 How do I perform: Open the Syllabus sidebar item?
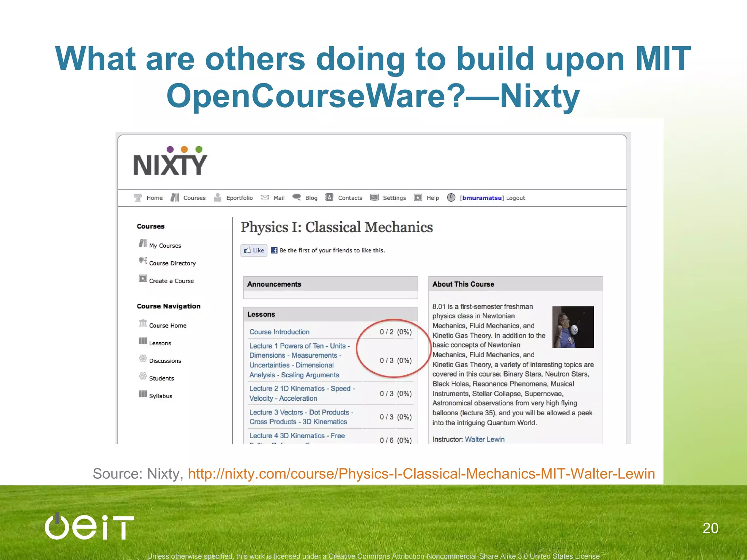coord(160,396)
